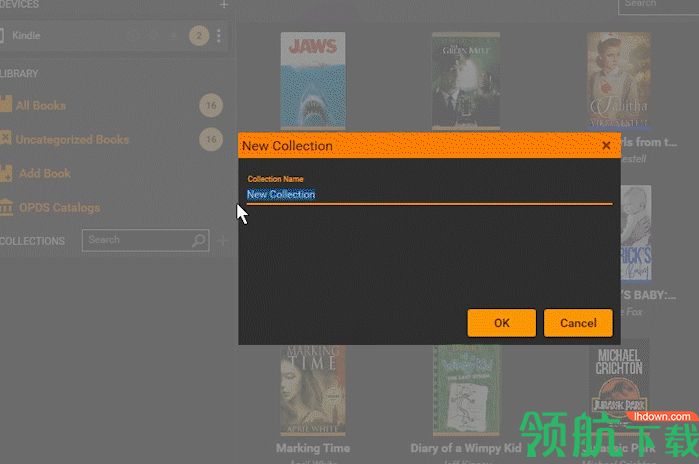Click the collections search magnifier icon

(x=199, y=240)
